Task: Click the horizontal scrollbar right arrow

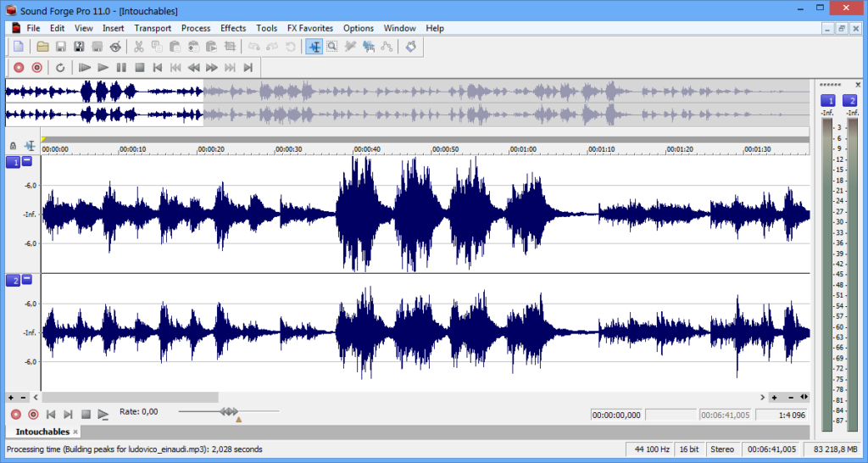Action: point(762,398)
